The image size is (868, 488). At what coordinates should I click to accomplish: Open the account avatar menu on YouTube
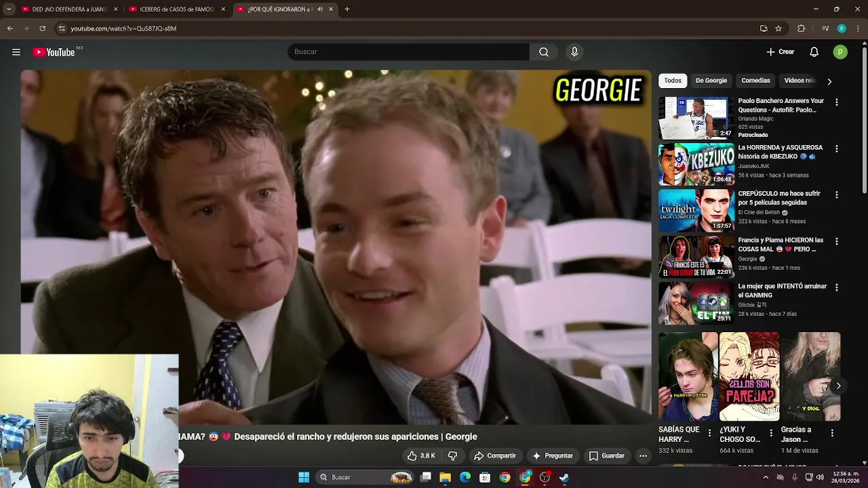[840, 52]
